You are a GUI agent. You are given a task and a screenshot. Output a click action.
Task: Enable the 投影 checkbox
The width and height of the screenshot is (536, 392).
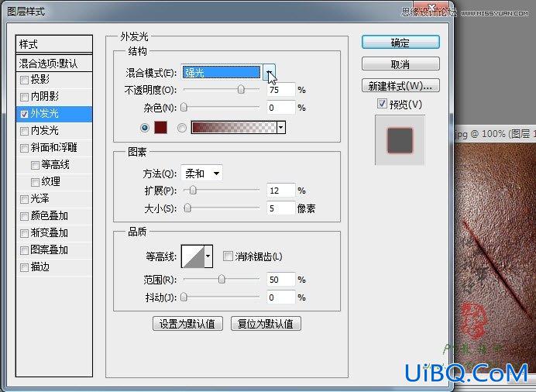click(x=24, y=80)
